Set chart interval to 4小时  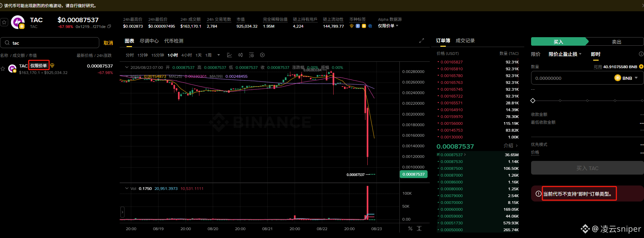(x=187, y=55)
